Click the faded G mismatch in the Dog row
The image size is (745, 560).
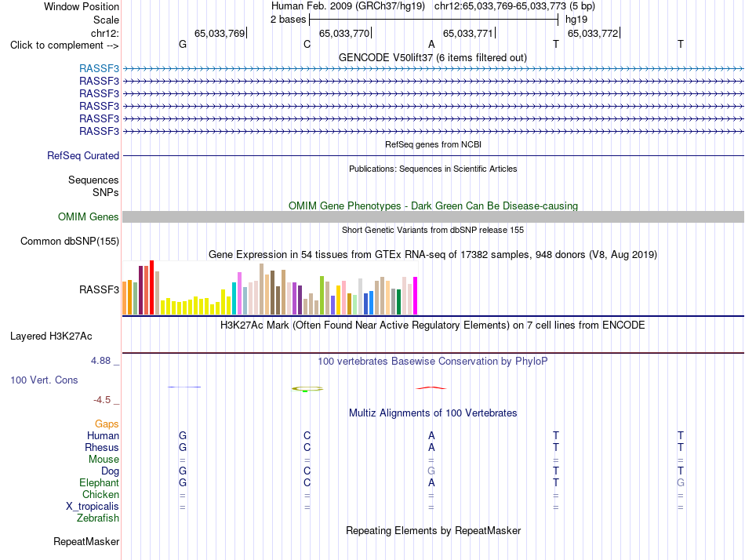431,471
